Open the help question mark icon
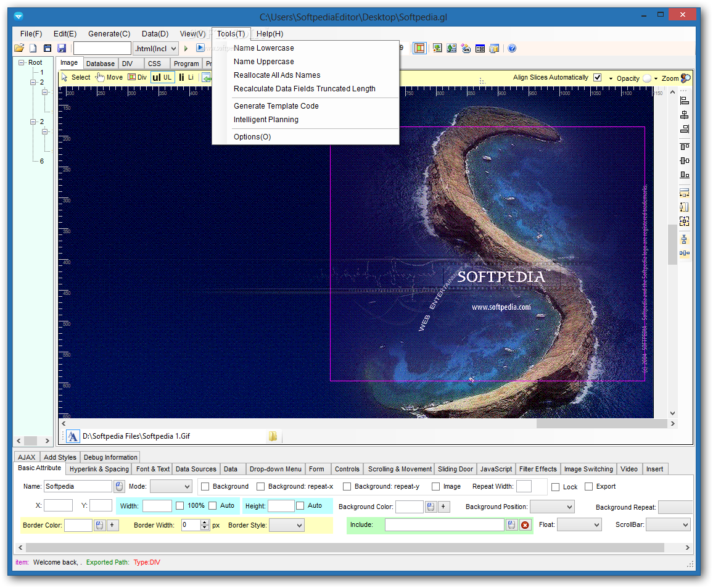 (x=512, y=48)
